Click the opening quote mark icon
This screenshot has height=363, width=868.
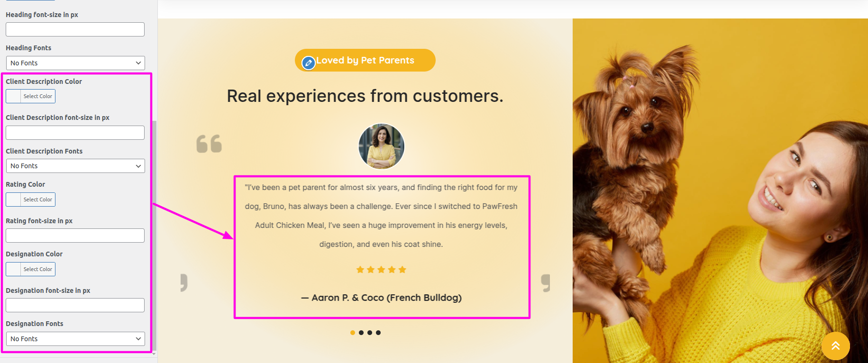click(x=209, y=144)
